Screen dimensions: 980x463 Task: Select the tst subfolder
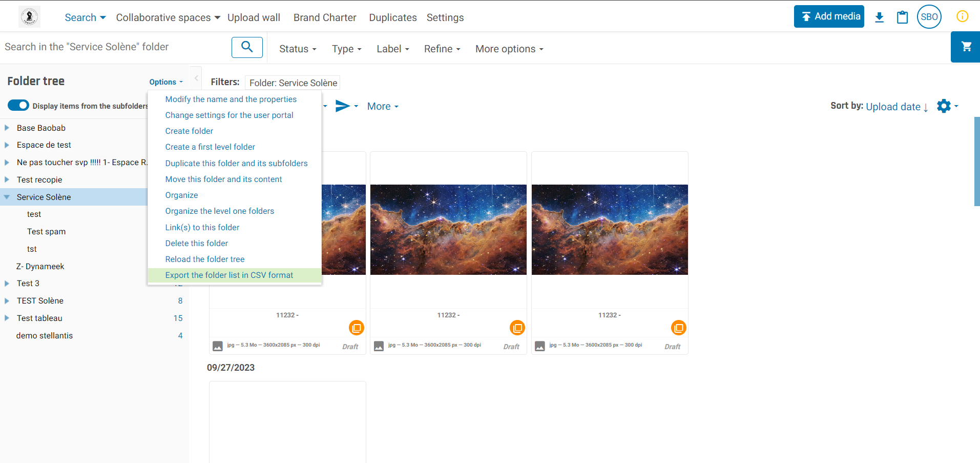click(32, 249)
